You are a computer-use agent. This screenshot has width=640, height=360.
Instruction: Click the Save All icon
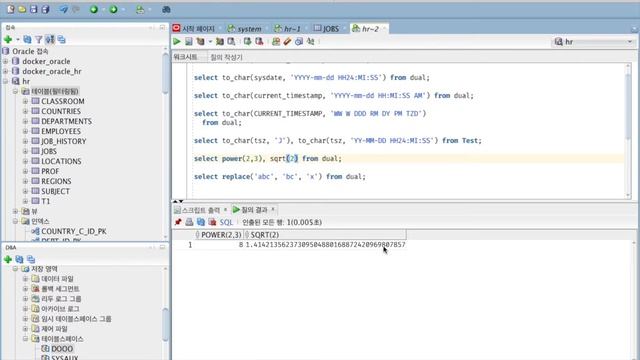45,9
